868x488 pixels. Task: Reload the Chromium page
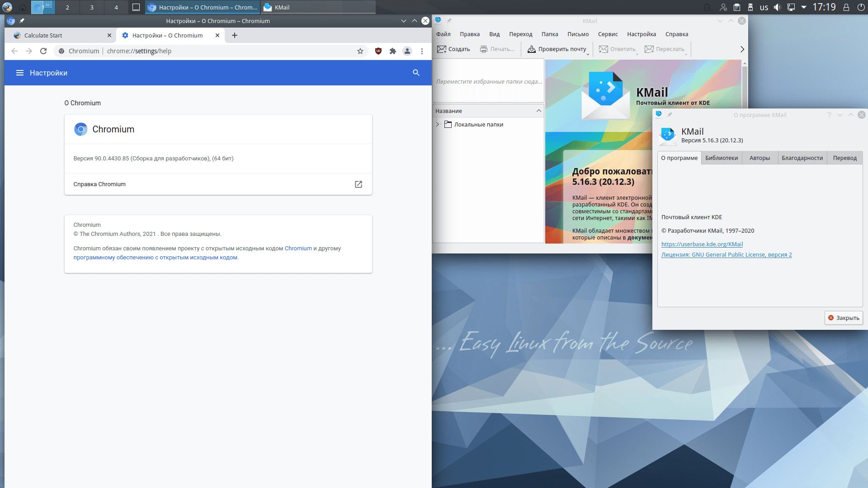click(x=43, y=51)
